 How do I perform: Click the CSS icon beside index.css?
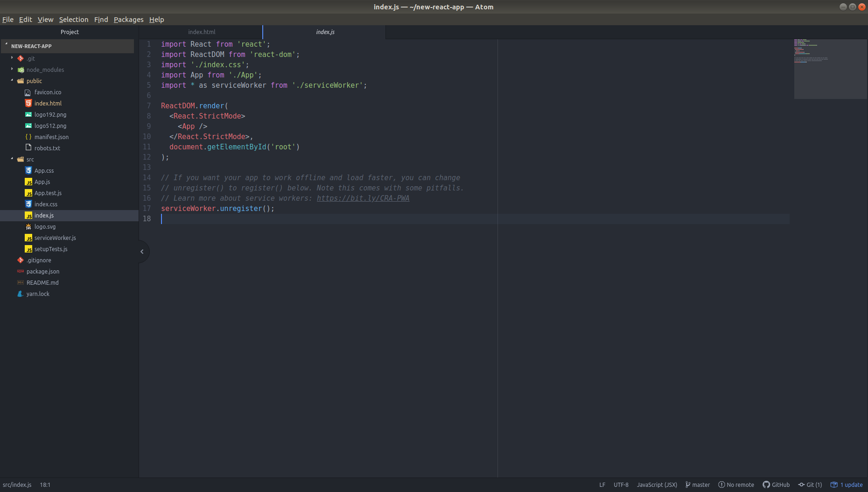[28, 204]
